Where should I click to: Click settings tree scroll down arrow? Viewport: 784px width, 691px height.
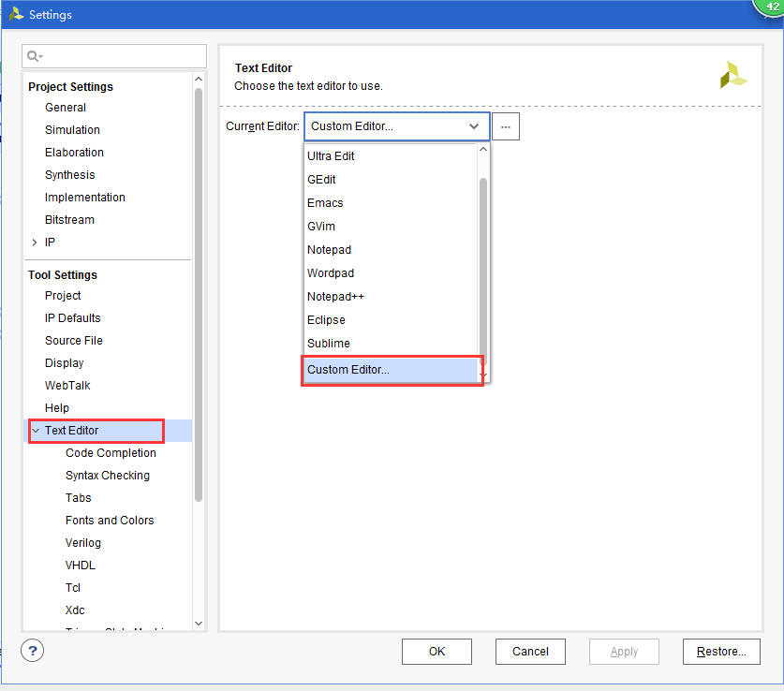click(199, 623)
